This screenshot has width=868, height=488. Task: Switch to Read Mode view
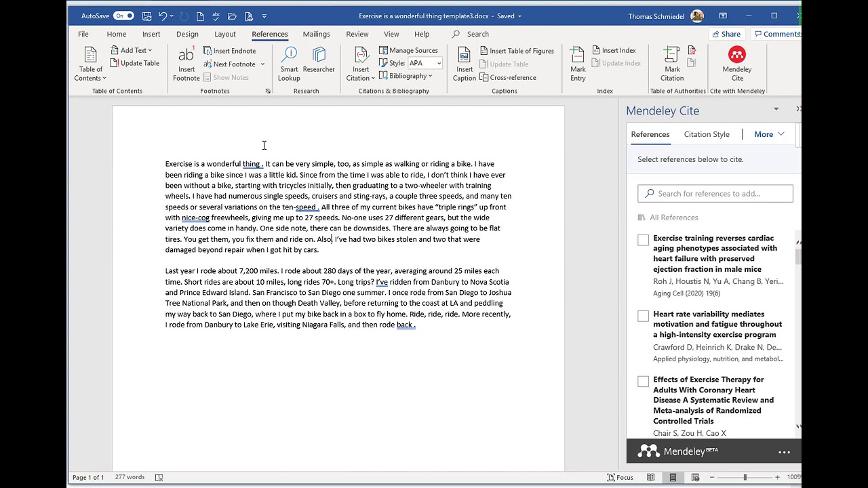point(650,477)
